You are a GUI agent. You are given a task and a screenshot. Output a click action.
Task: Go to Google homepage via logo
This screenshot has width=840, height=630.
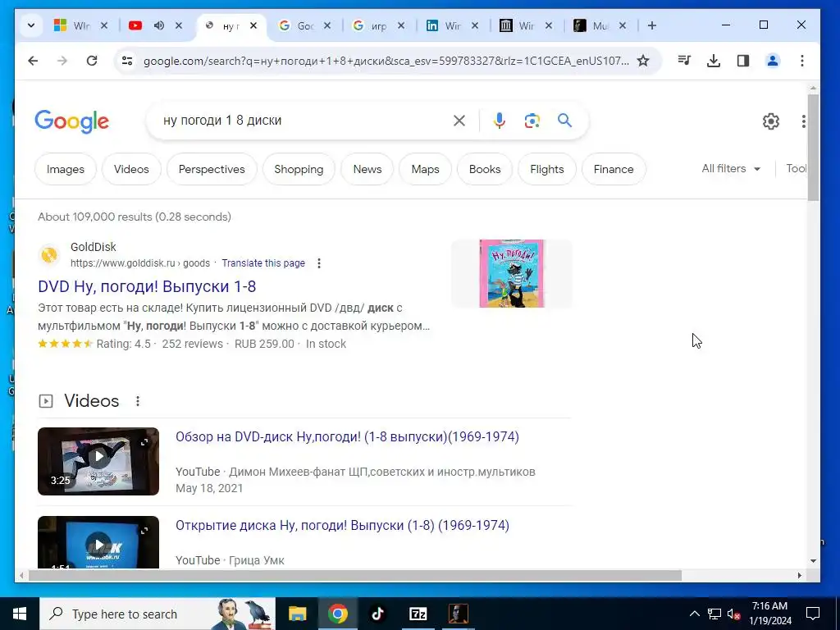pyautogui.click(x=72, y=121)
